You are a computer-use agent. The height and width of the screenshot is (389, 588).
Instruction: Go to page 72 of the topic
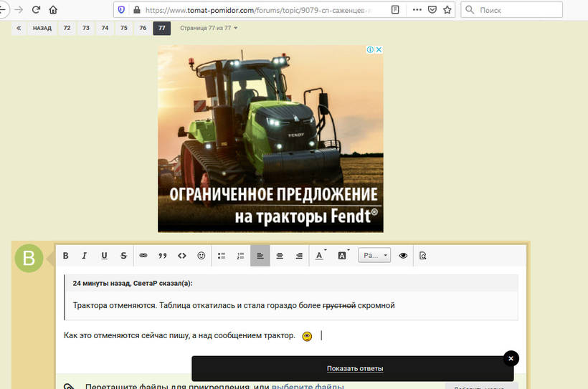pyautogui.click(x=67, y=28)
